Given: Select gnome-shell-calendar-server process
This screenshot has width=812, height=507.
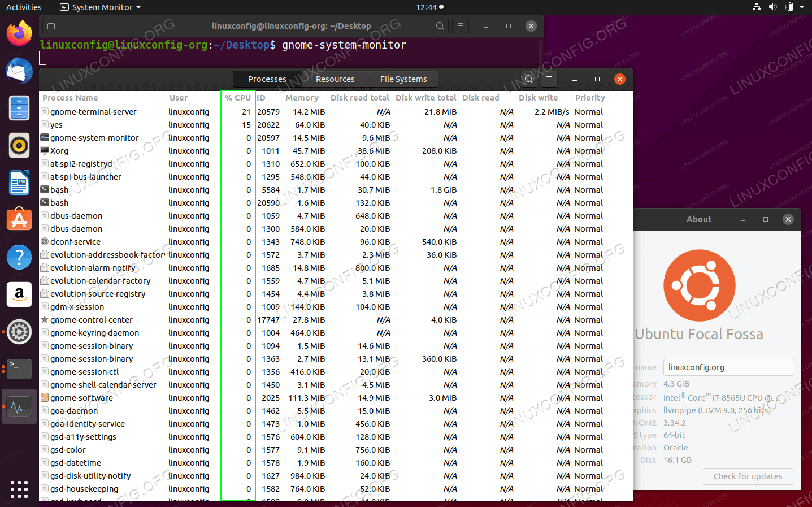Looking at the screenshot, I should tap(336, 385).
